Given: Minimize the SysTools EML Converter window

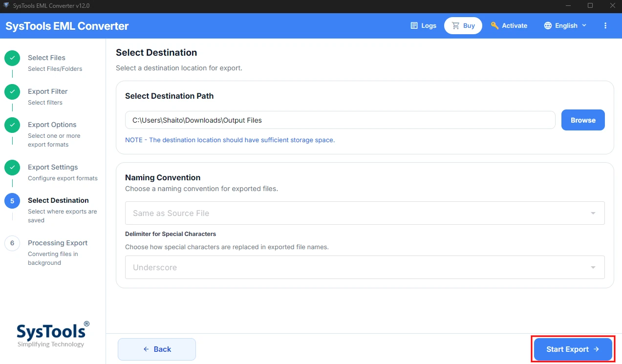Looking at the screenshot, I should 568,5.
